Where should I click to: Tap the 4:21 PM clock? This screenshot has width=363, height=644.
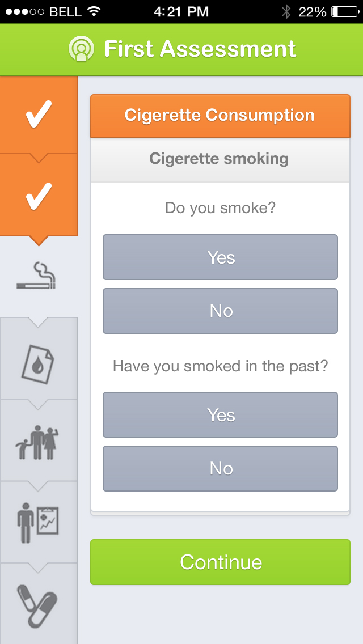(x=181, y=11)
